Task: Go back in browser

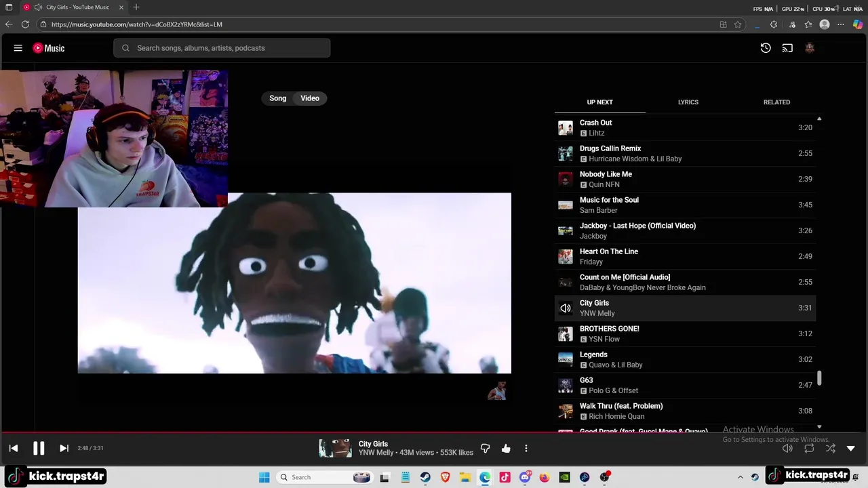Action: [9, 24]
